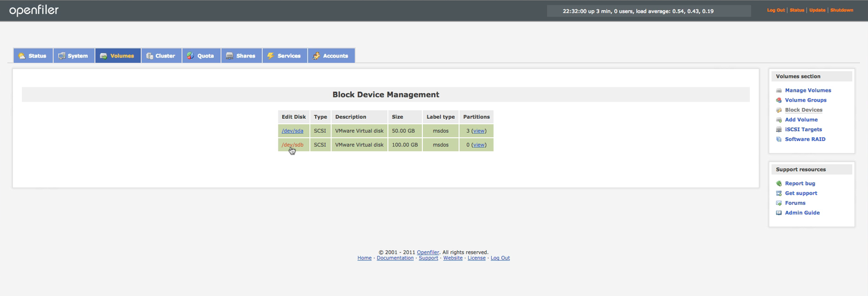The width and height of the screenshot is (868, 296).
Task: Click the Forums icon
Action: (779, 203)
